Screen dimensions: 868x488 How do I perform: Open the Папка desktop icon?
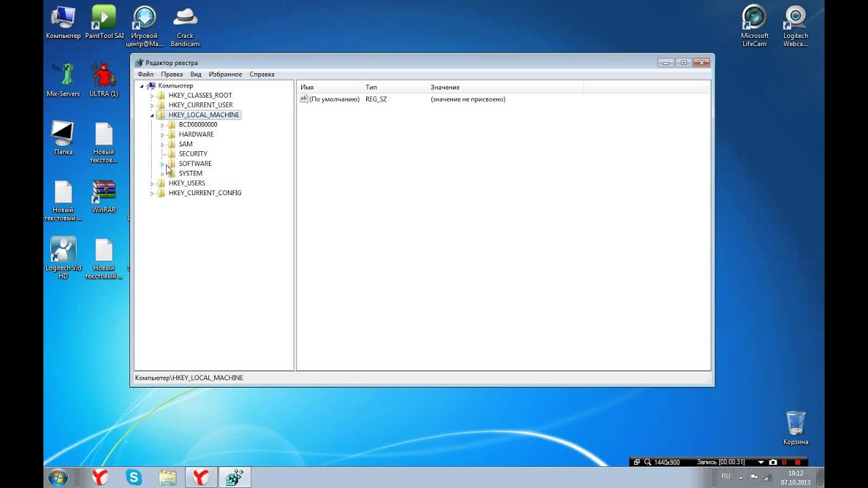tap(63, 138)
